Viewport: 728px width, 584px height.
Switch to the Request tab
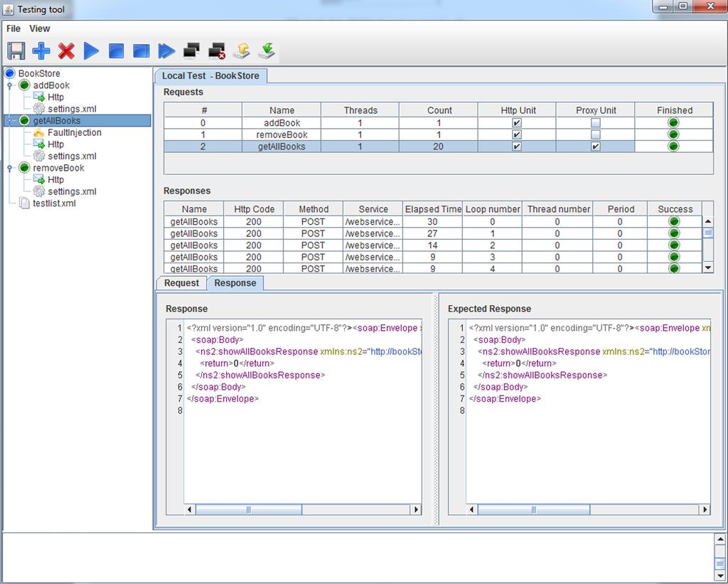(181, 283)
